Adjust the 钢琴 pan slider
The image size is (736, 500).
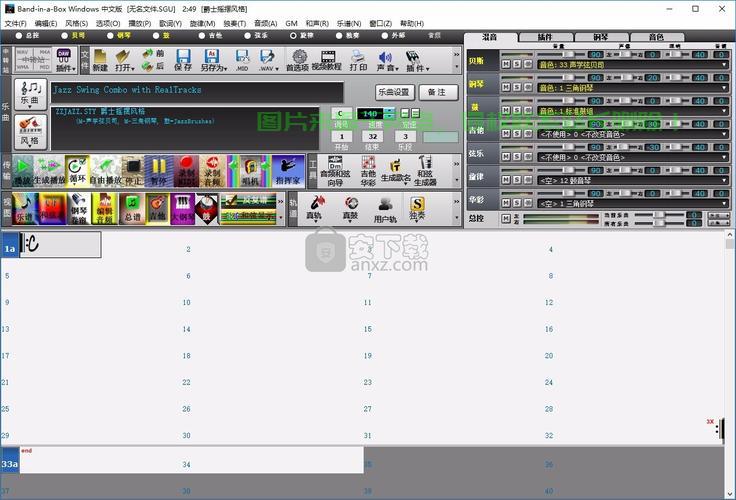626,78
